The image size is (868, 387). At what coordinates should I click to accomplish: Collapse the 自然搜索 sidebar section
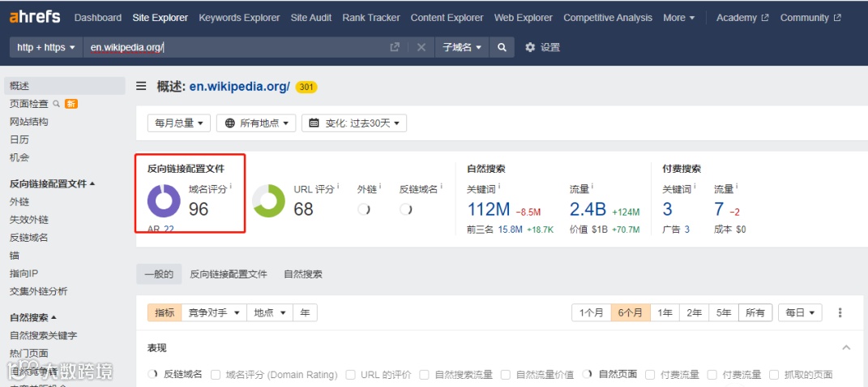point(33,318)
